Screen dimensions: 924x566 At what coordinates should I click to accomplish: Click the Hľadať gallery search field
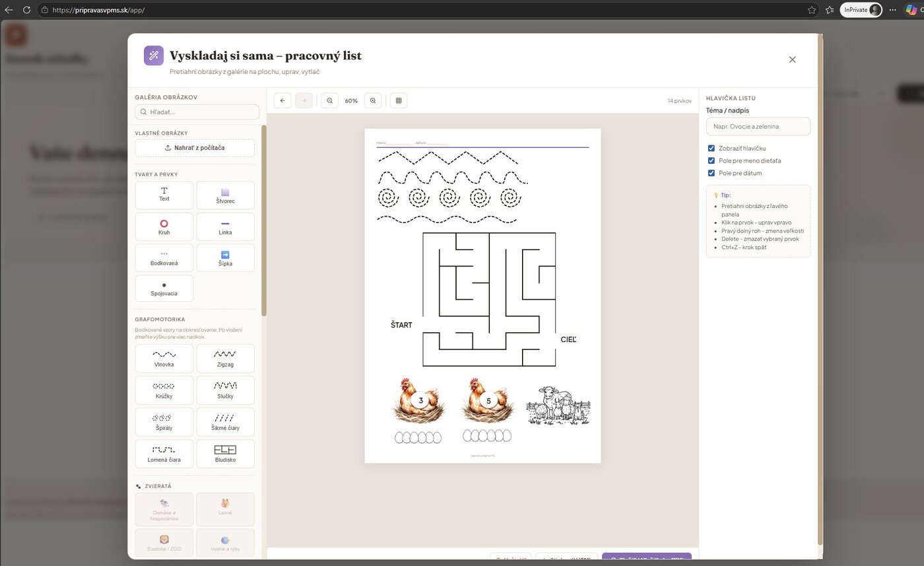pyautogui.click(x=197, y=112)
